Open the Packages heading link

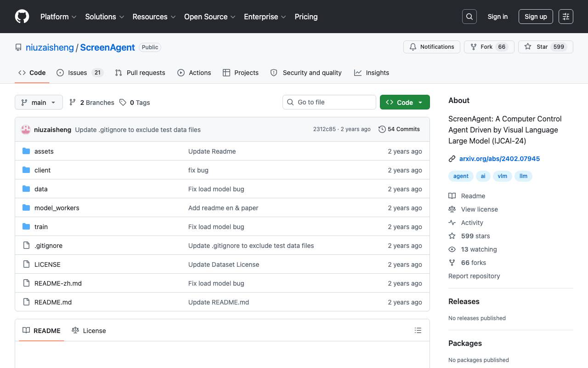465,343
